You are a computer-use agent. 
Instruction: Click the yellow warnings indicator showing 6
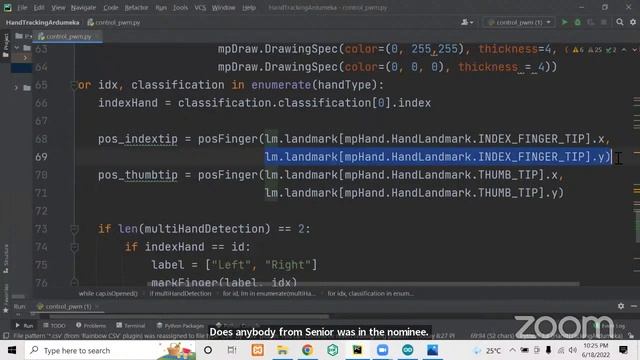(578, 50)
